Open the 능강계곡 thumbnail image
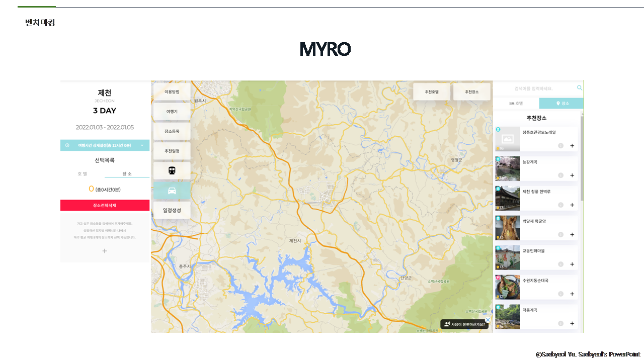The width and height of the screenshot is (644, 362). coord(508,168)
